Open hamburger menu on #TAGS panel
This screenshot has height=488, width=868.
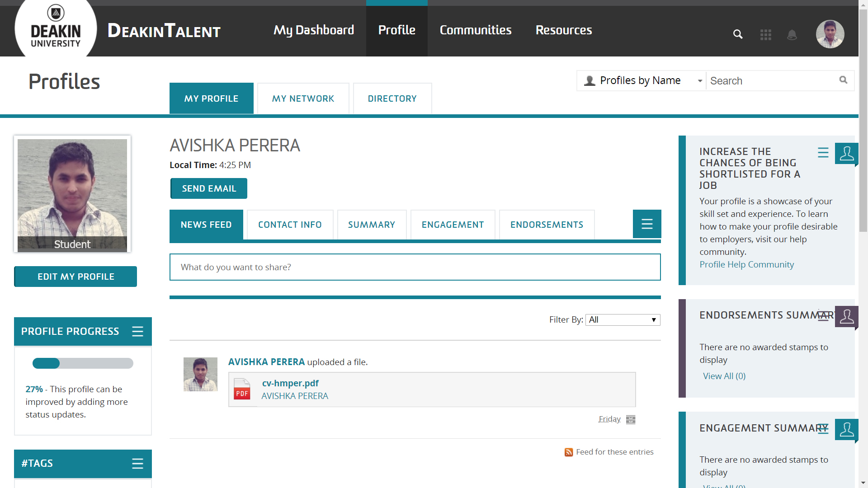137,464
